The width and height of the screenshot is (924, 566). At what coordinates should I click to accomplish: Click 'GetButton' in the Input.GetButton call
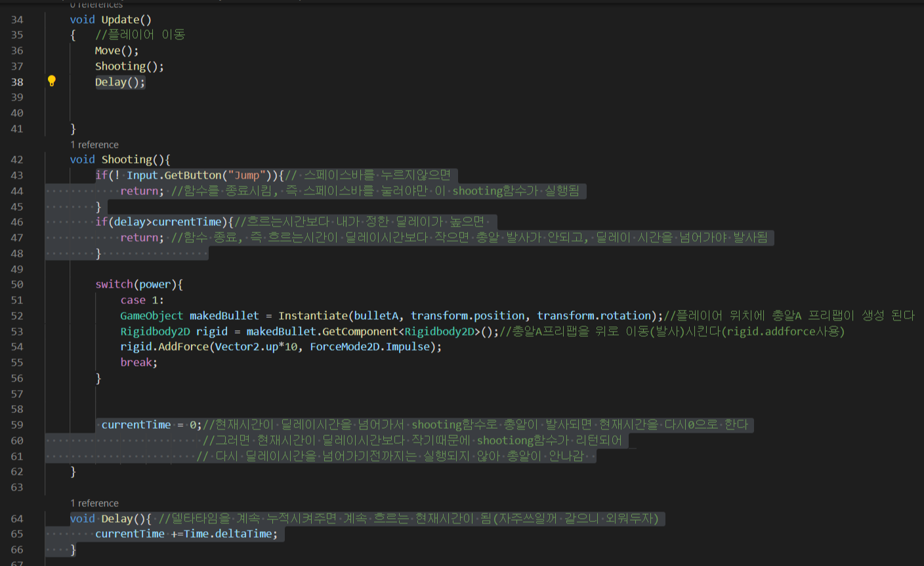pyautogui.click(x=193, y=175)
